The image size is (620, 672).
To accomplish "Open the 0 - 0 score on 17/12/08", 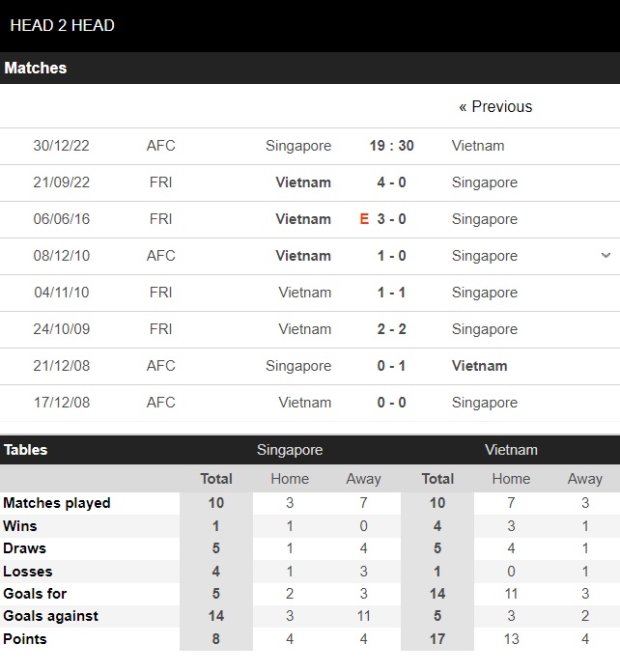I will (x=391, y=403).
